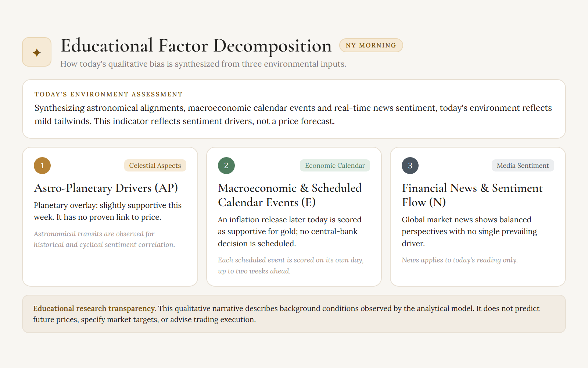The image size is (588, 368).
Task: Open the Astro-Planetary Drivers (AP) title
Action: [x=106, y=188]
